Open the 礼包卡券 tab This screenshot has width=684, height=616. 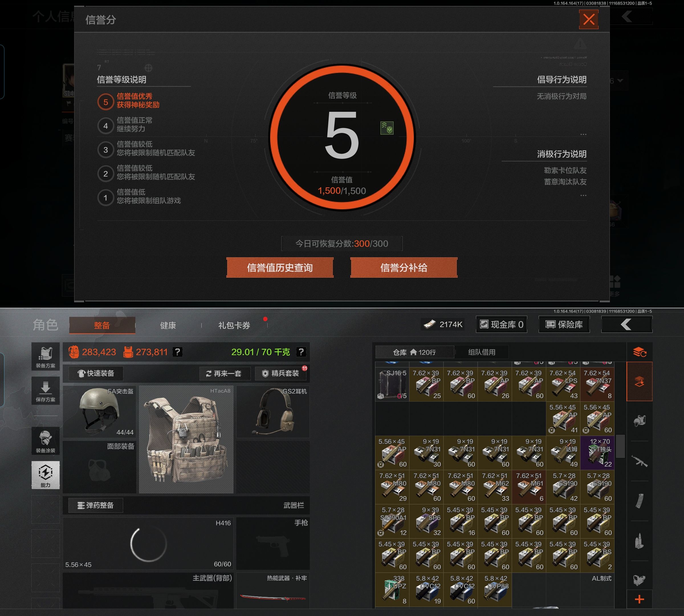point(234,326)
